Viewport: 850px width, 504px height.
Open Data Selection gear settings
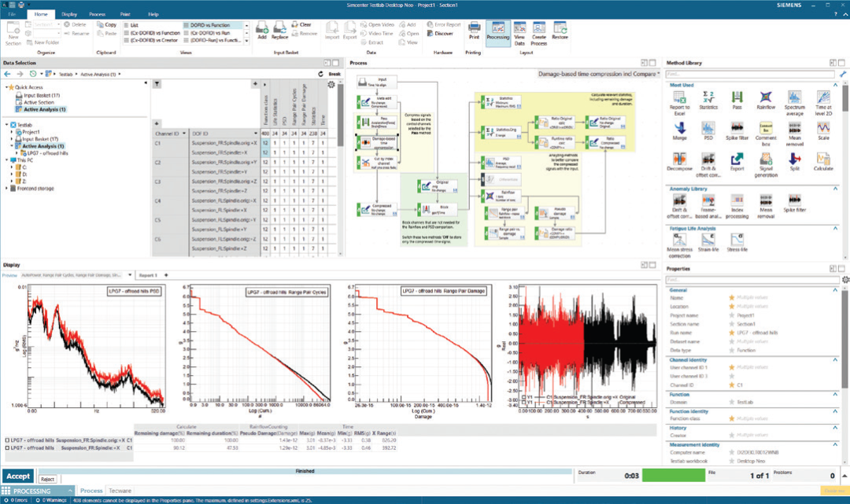coord(331,84)
